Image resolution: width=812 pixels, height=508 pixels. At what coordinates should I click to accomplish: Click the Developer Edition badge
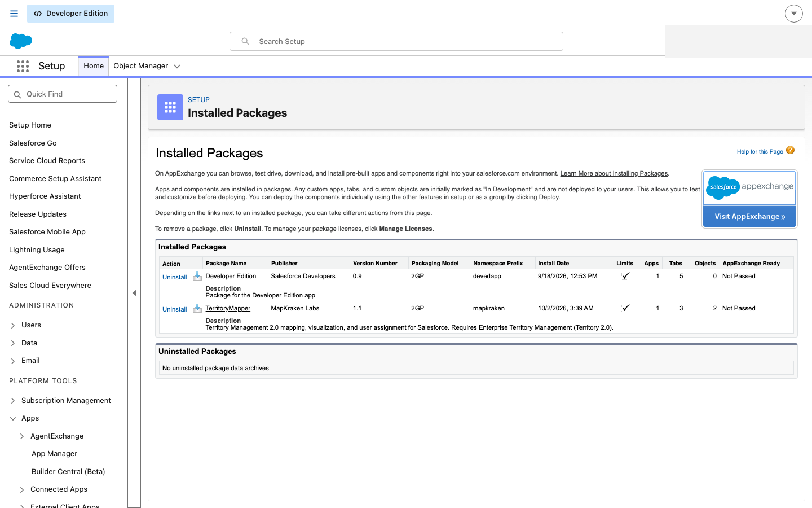point(70,14)
